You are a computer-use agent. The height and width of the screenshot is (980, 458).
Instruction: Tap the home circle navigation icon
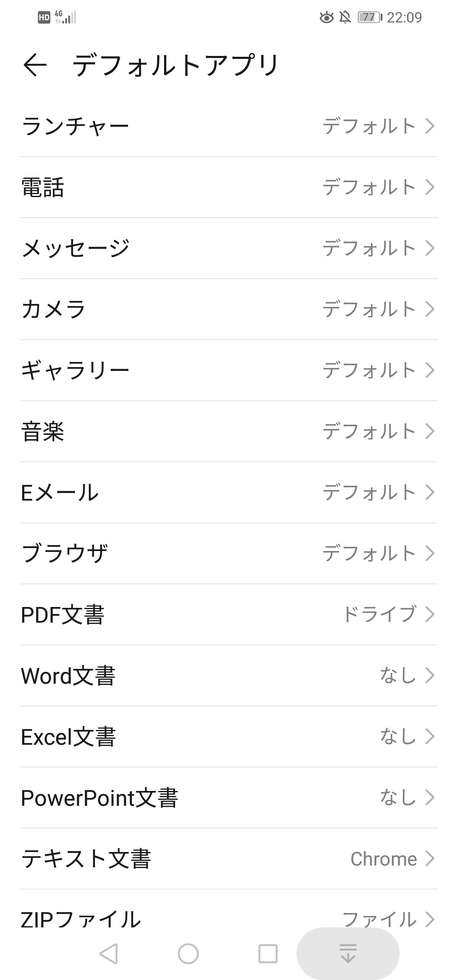188,954
